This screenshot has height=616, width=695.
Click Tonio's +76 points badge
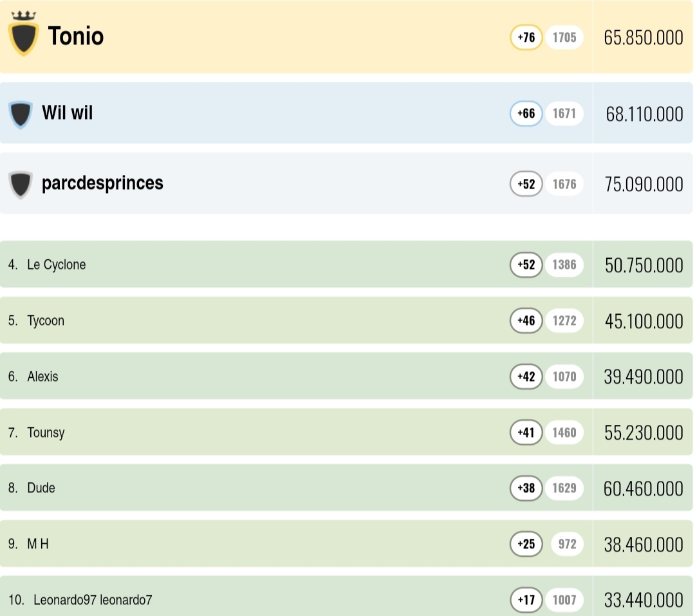[526, 37]
